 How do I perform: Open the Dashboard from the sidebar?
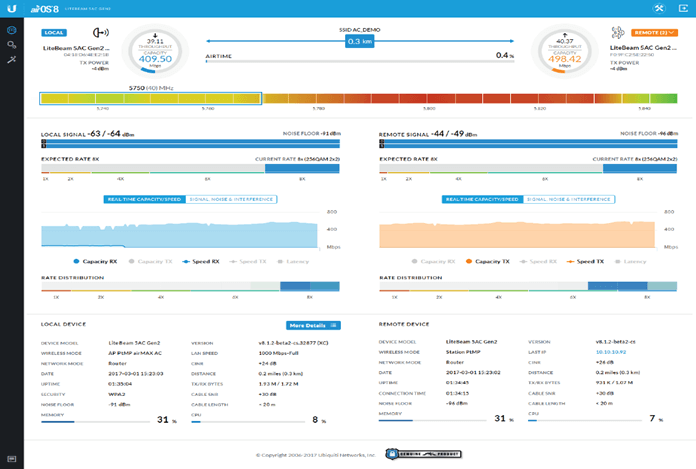[x=11, y=31]
